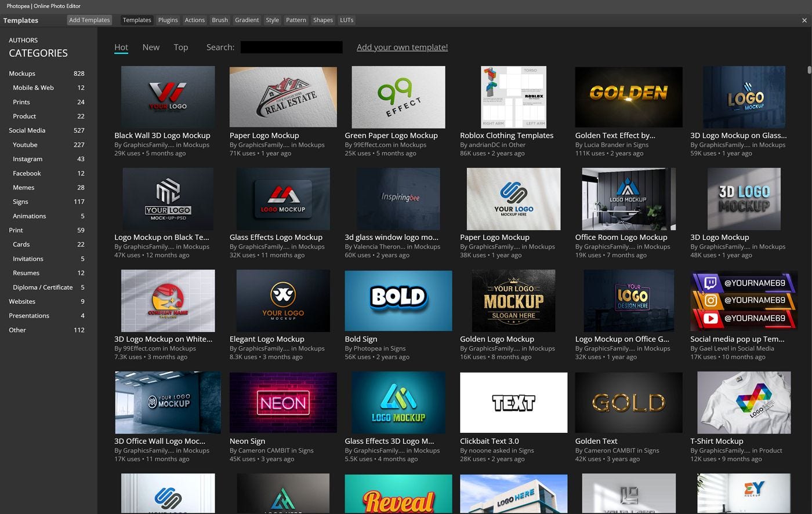Open the GOLD Golden Text thumbnail
The width and height of the screenshot is (812, 514).
coord(629,403)
